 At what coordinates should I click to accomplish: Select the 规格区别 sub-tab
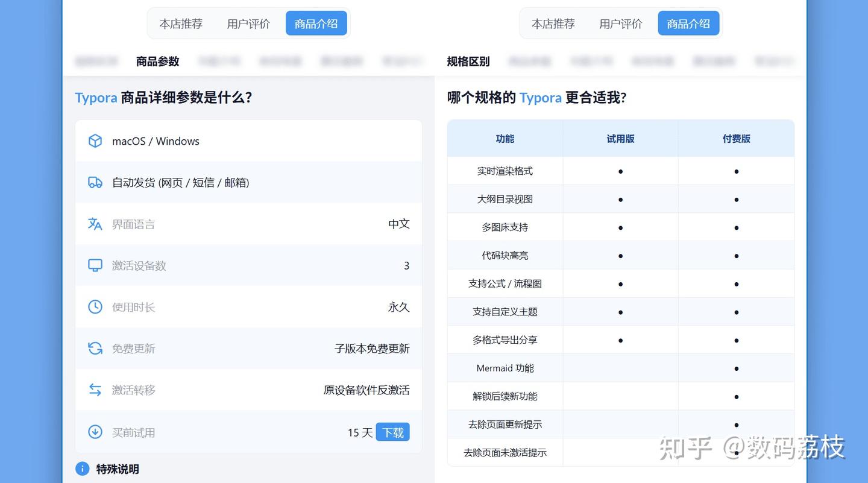(468, 62)
